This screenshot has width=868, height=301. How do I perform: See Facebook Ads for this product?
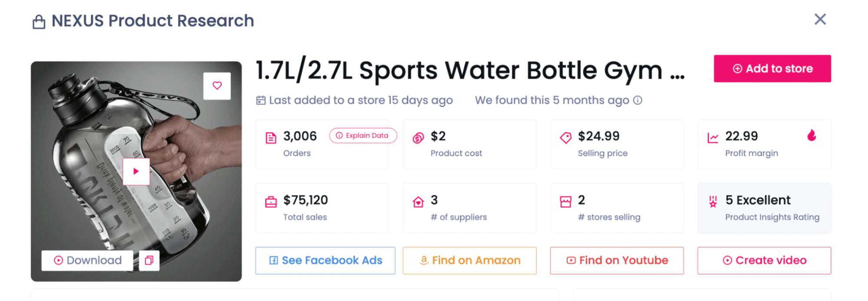pos(325,260)
